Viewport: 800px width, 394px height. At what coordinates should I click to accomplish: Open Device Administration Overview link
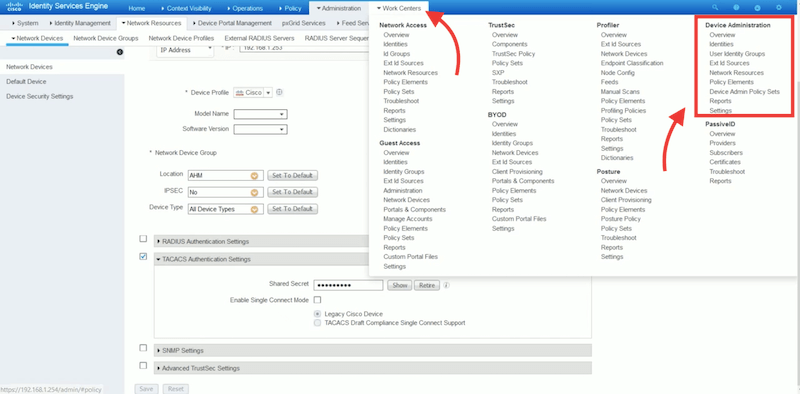(x=722, y=35)
